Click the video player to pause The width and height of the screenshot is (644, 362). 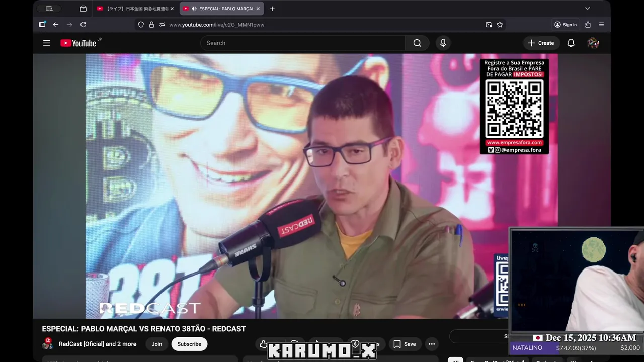click(x=321, y=186)
